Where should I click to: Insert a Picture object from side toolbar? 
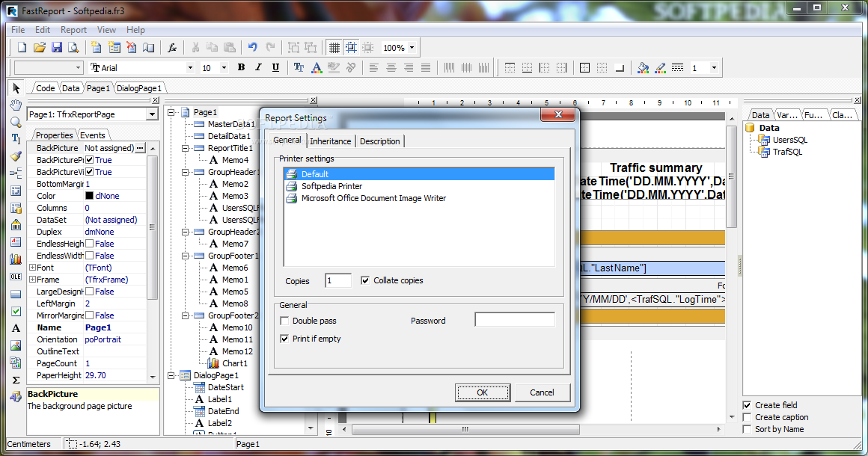pos(16,345)
